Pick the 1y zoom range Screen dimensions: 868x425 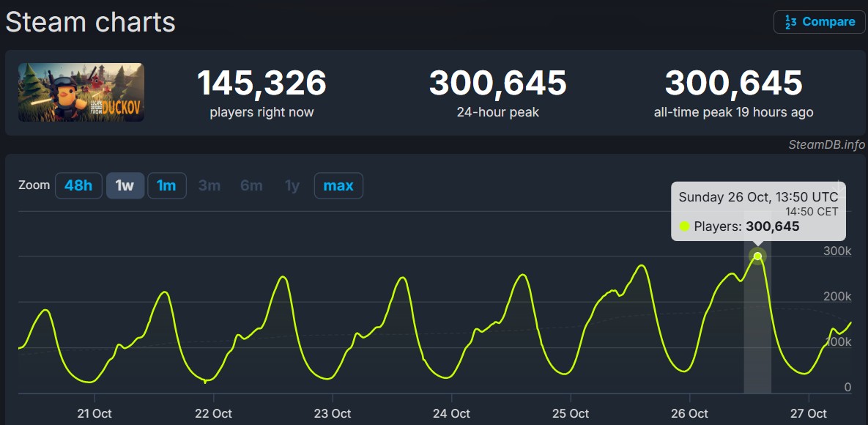click(292, 185)
